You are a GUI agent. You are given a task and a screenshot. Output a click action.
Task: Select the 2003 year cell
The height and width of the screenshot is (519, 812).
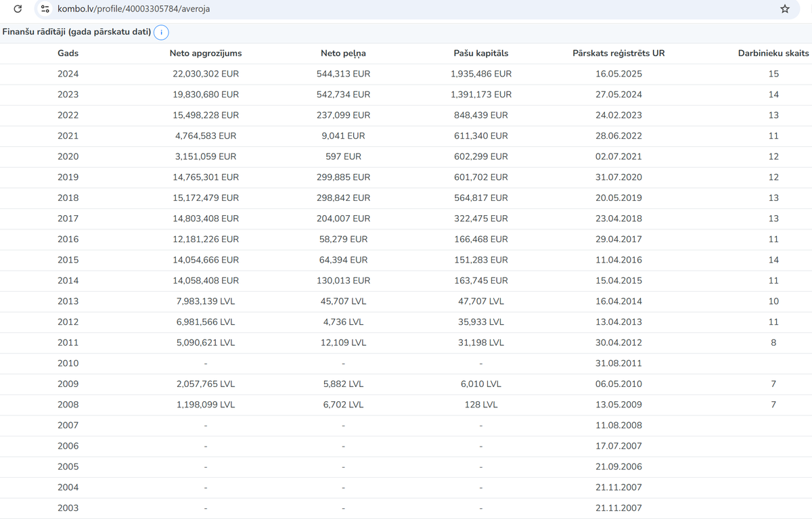pos(68,508)
